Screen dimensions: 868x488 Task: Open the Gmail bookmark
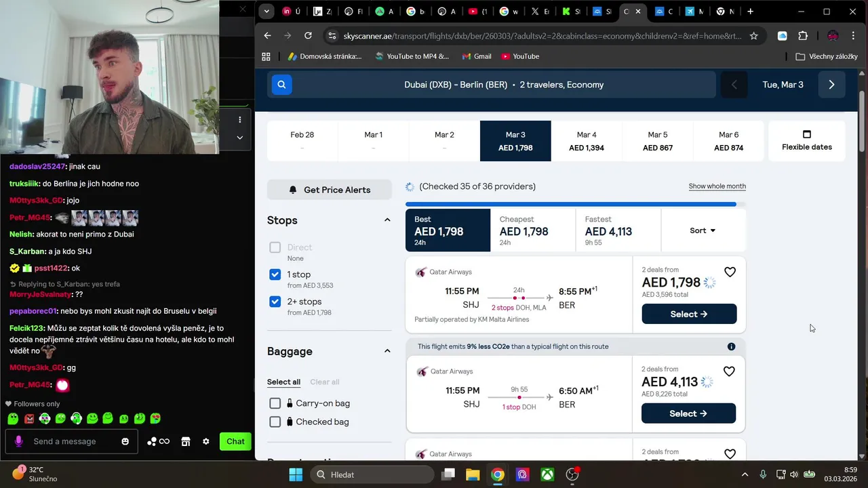476,56
